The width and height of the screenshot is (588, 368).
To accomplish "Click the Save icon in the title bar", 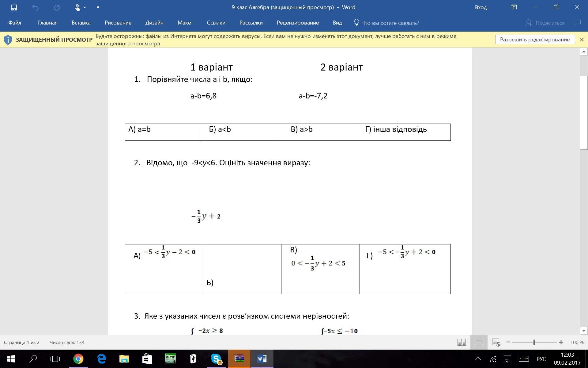I will click(14, 7).
